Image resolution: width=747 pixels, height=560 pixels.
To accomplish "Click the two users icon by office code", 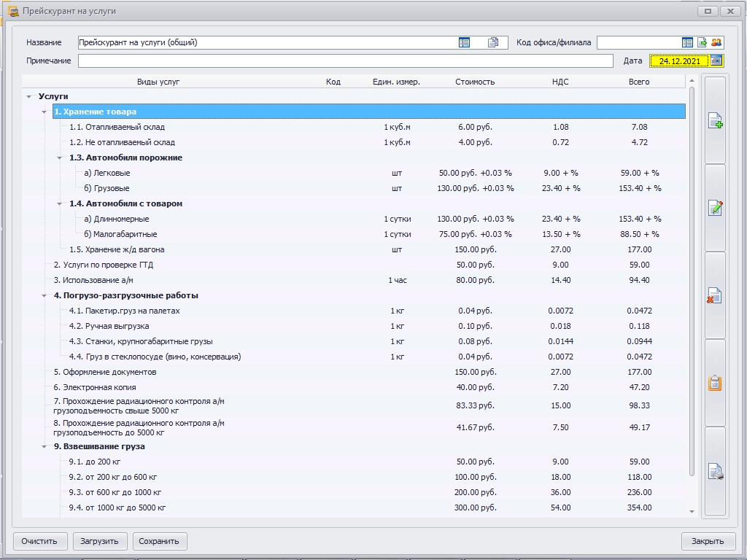I will coord(716,42).
